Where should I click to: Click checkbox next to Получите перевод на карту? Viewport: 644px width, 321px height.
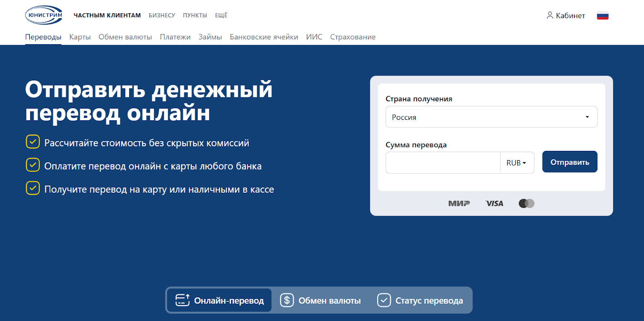(x=33, y=188)
